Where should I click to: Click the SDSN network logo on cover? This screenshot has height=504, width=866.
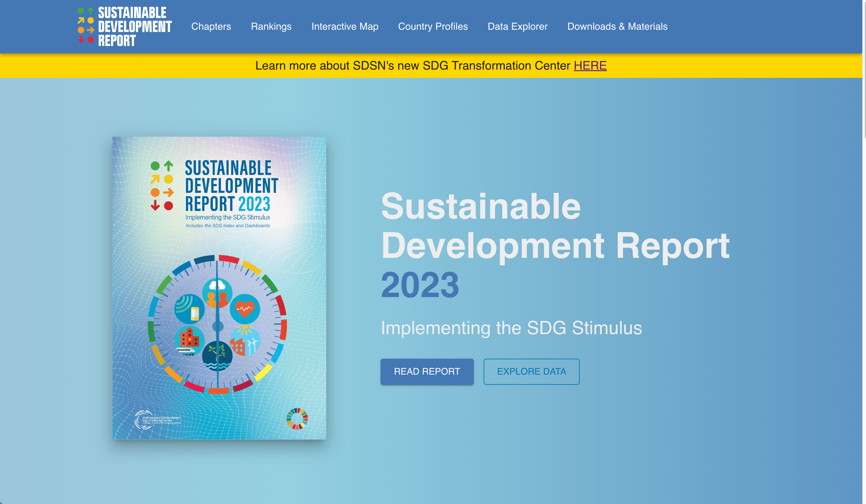point(158,420)
